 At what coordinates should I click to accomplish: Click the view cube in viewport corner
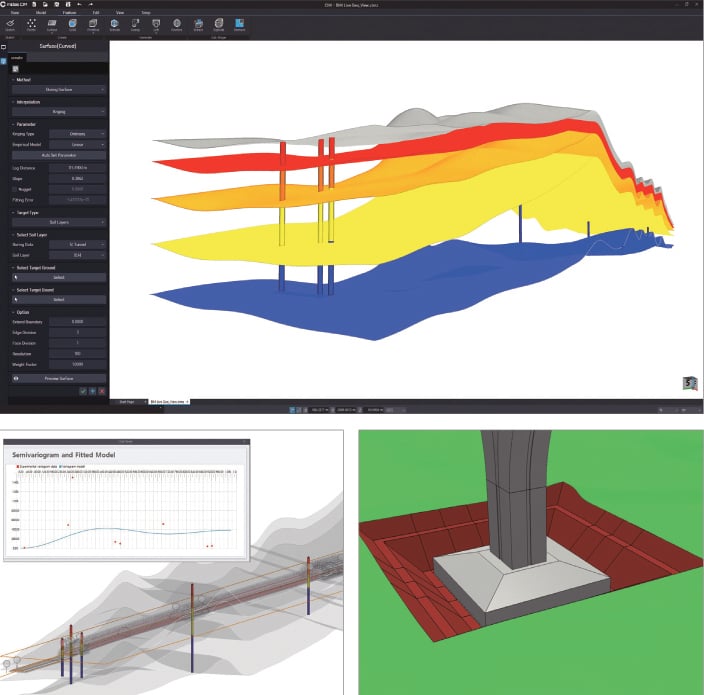tap(690, 383)
